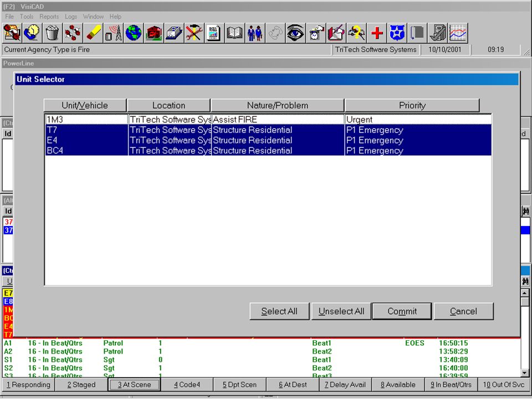Viewport: 532px width, 399px height.
Task: Click the unit list scrollbar up arrow
Action: (525, 293)
